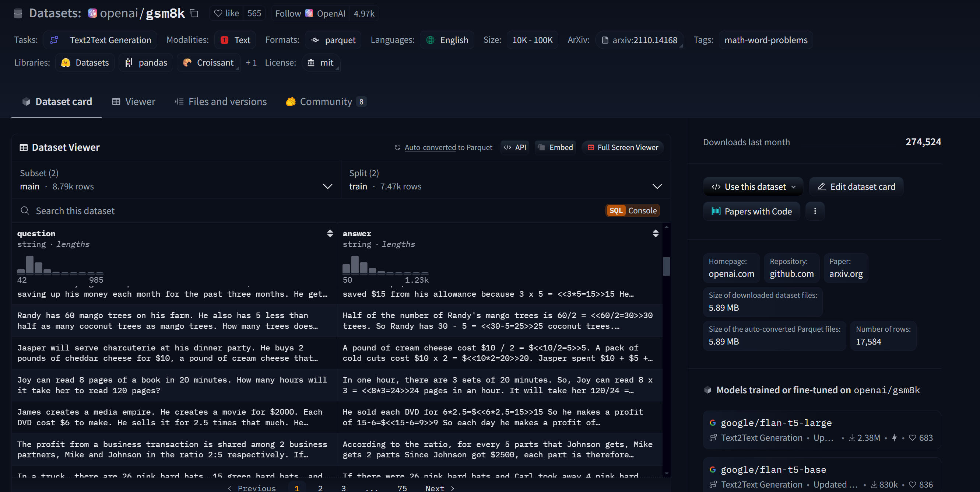980x492 pixels.
Task: Follow the OpenAI organization
Action: point(310,13)
